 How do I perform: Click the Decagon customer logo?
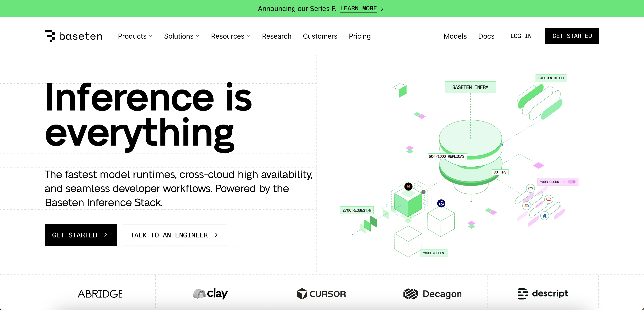coord(432,294)
